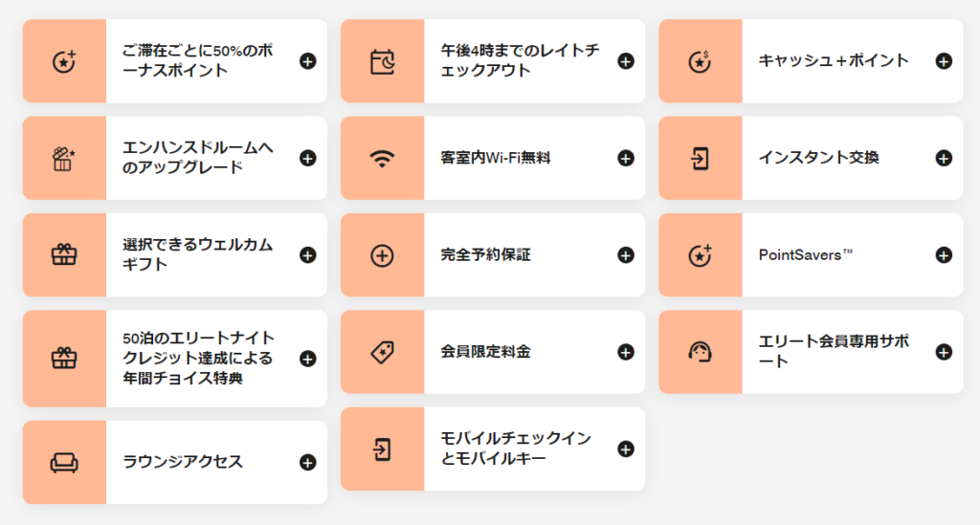This screenshot has height=525, width=980.
Task: Expand the エリート会員専用サポート card
Action: click(x=943, y=352)
